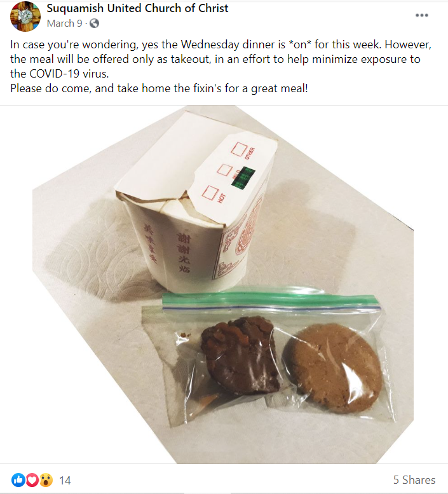Click the HOT checkbox on the box

tap(210, 193)
